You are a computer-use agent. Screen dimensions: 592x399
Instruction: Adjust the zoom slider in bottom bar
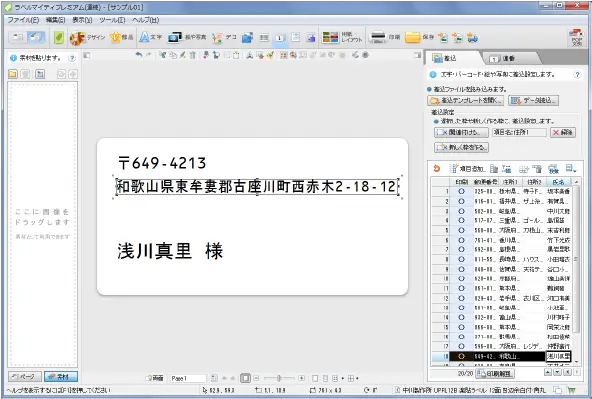tap(279, 378)
